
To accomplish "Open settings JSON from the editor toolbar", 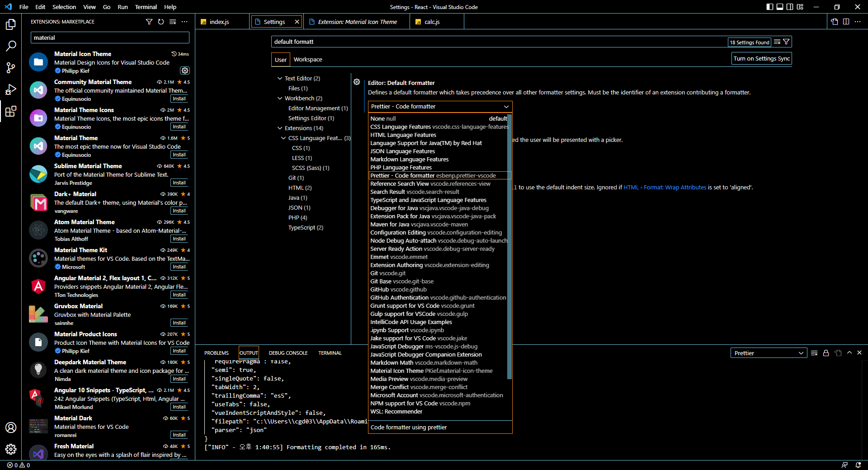I will click(x=835, y=22).
